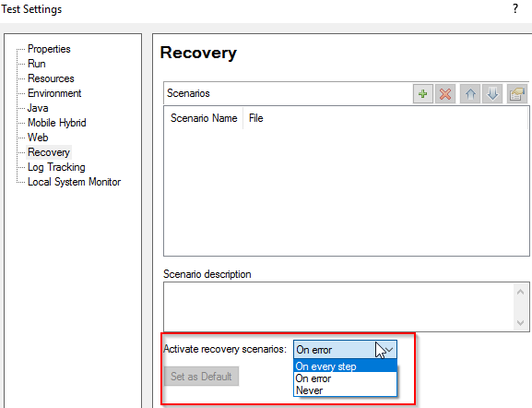The height and width of the screenshot is (408, 532).
Task: Open scenario properties icon in Scenarios toolbar
Action: [516, 94]
